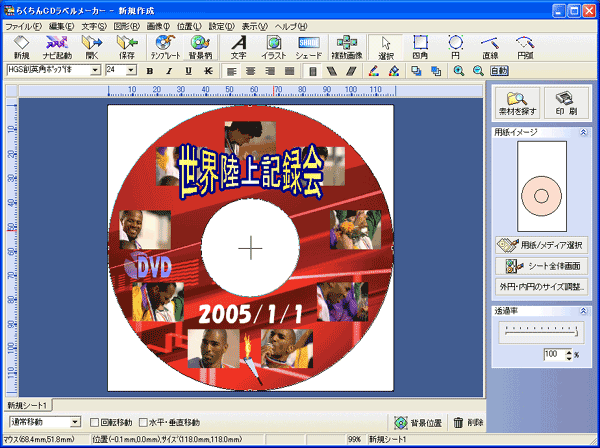
Task: Send object to back icon
Action: [435, 71]
